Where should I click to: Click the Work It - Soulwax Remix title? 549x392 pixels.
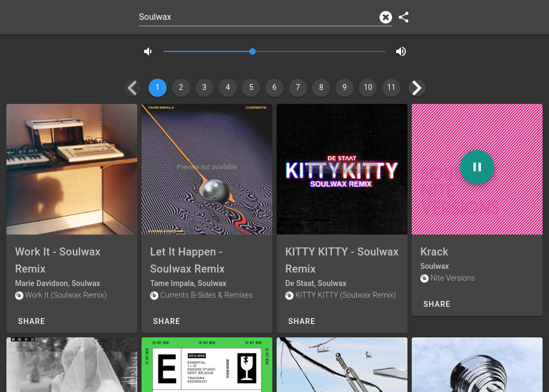tap(58, 260)
